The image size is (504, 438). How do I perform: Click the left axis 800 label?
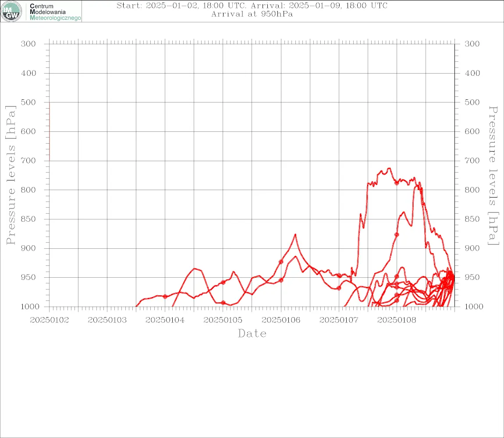[x=28, y=190]
